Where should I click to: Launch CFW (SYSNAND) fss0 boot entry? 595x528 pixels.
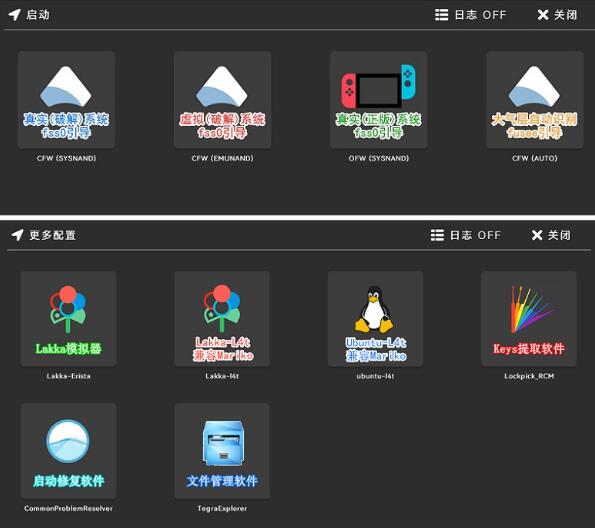point(66,100)
